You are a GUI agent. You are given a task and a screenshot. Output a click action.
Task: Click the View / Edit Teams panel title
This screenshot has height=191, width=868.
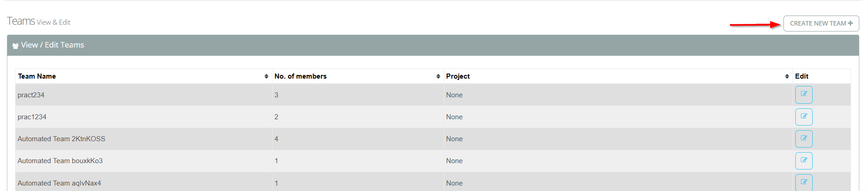(53, 45)
